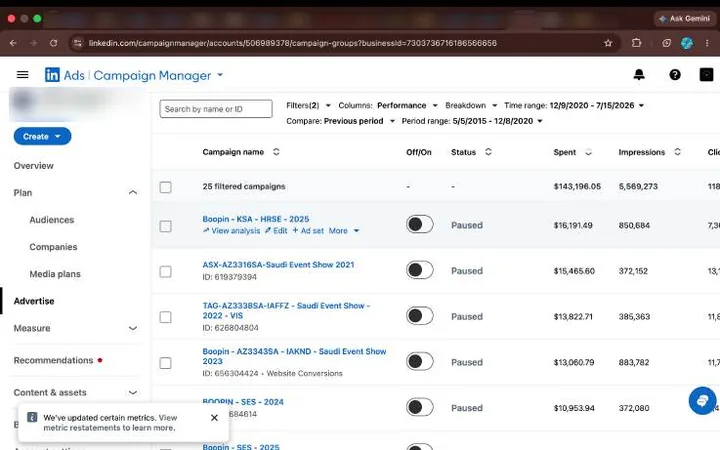Open ASX-AZ3316SA-Saudi Event Show 2021 campaign
The image size is (720, 450).
point(278,264)
